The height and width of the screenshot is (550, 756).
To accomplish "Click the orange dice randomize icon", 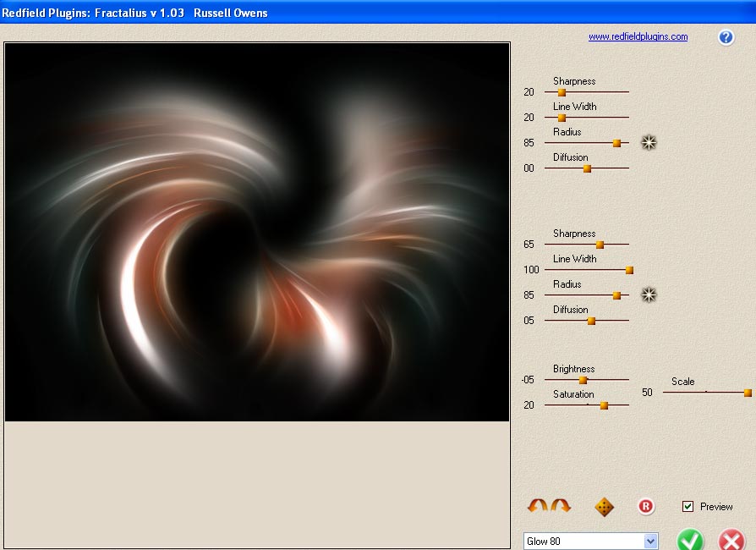I will click(605, 507).
